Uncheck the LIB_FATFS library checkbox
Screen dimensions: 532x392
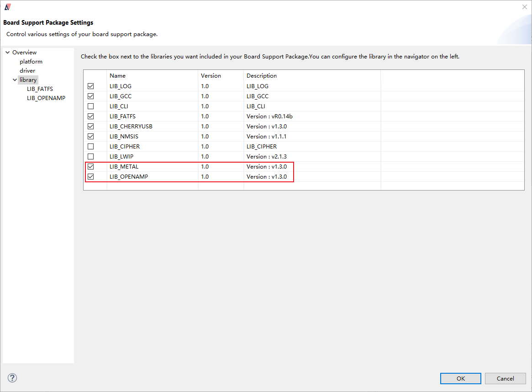point(90,116)
